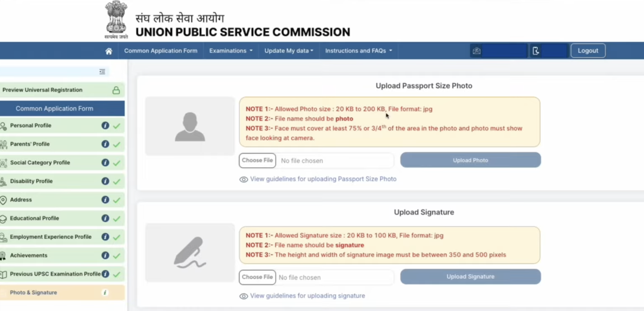Click the lock icon beside Preview Universal Registration
The width and height of the screenshot is (644, 311).
tap(116, 90)
